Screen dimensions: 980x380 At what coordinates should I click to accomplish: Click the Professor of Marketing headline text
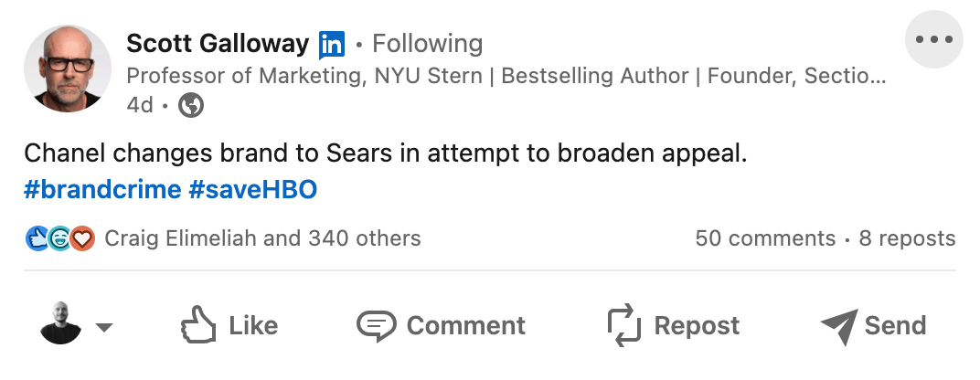click(505, 76)
